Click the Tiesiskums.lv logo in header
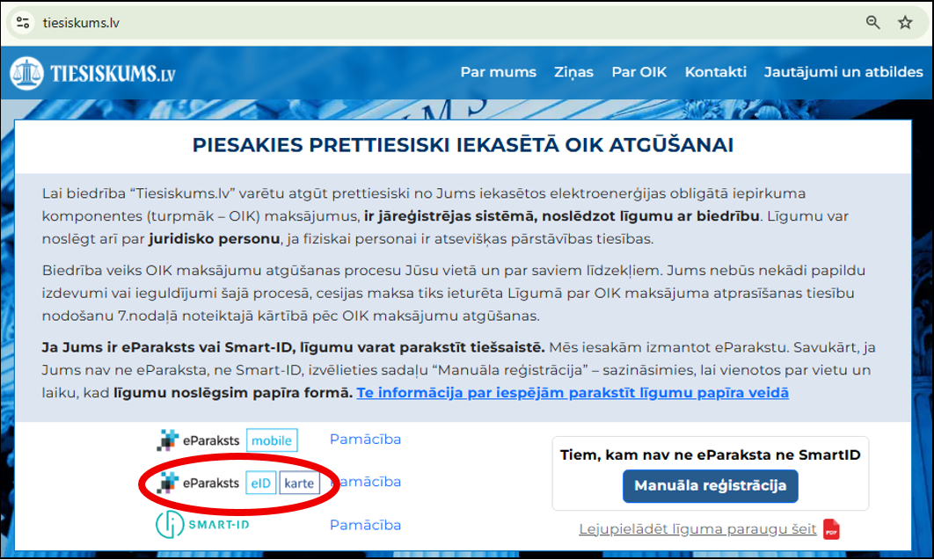934x560 pixels. (x=93, y=73)
